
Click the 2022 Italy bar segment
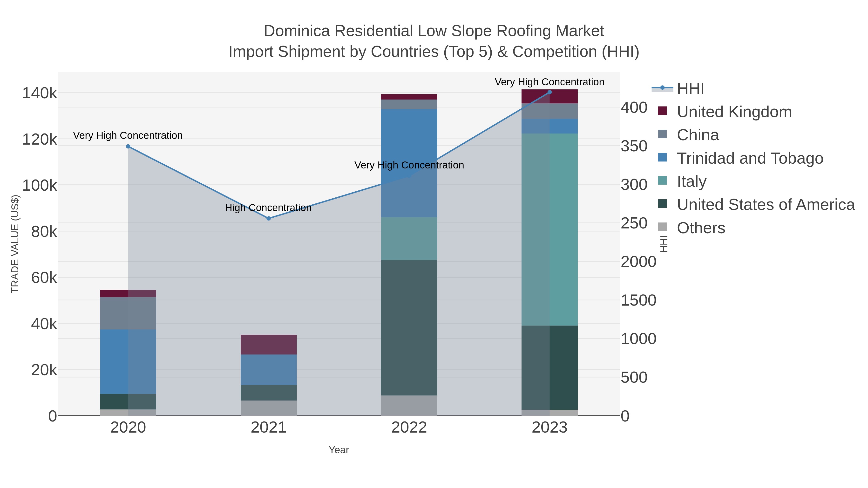[409, 238]
